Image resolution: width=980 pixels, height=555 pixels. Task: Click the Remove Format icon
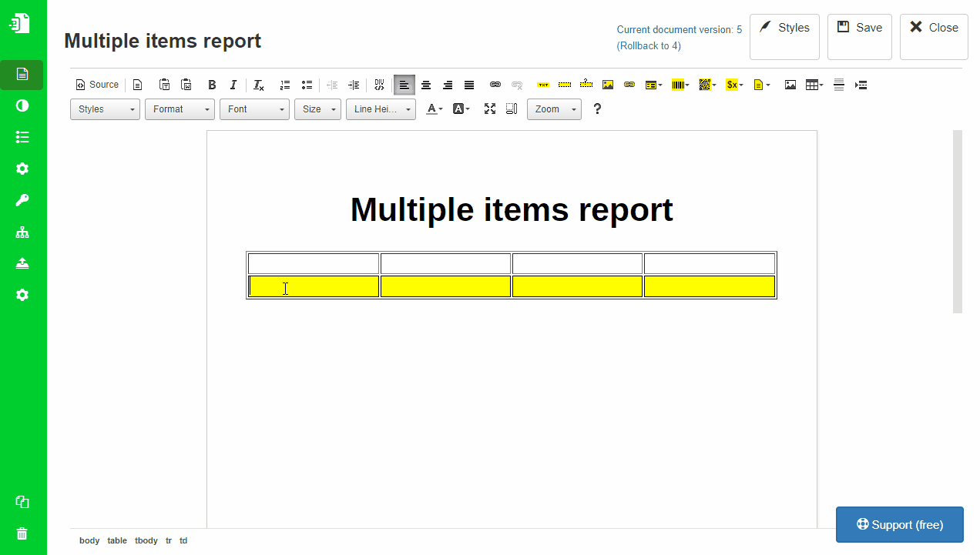pyautogui.click(x=259, y=85)
